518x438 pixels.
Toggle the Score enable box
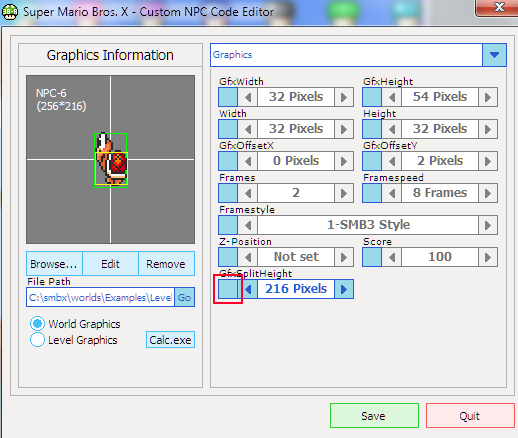pos(372,257)
